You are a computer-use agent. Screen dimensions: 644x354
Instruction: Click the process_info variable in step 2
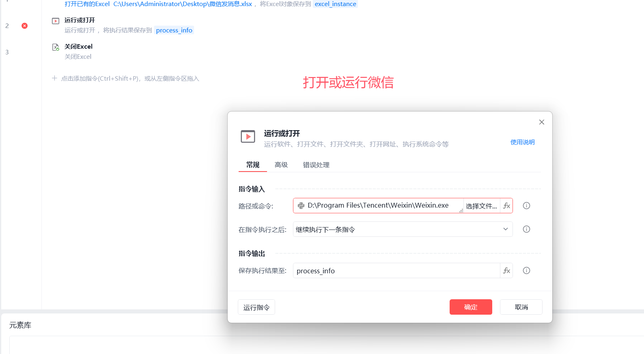[x=174, y=30]
